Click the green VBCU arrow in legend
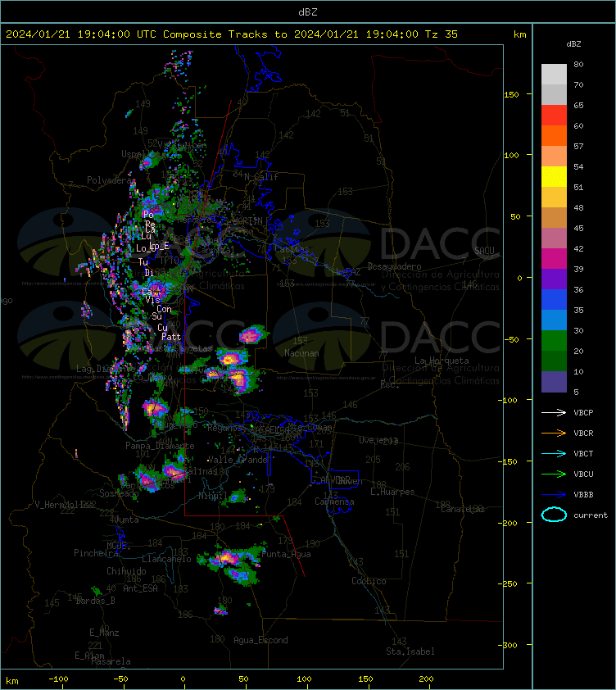 click(554, 474)
